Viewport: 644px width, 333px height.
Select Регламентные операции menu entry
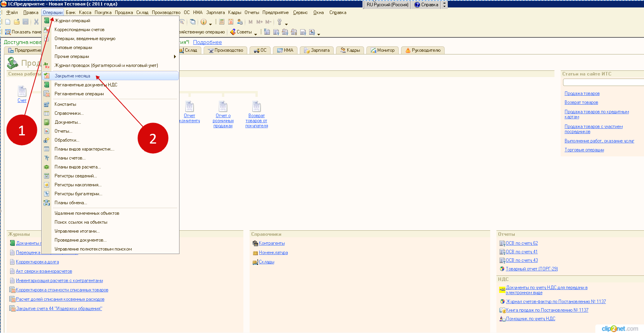pyautogui.click(x=110, y=94)
